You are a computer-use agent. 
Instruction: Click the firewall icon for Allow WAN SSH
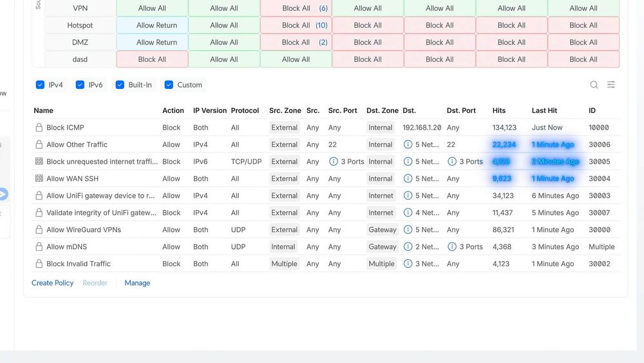tap(39, 179)
